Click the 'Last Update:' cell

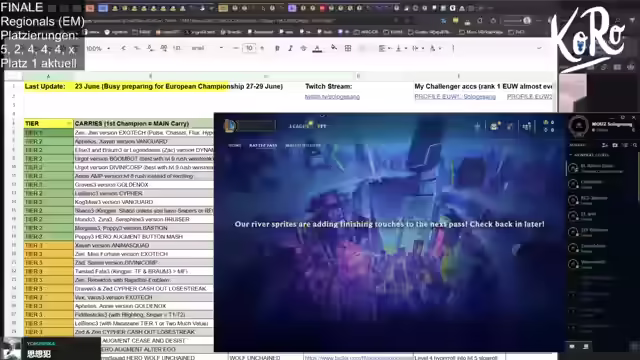(x=48, y=87)
